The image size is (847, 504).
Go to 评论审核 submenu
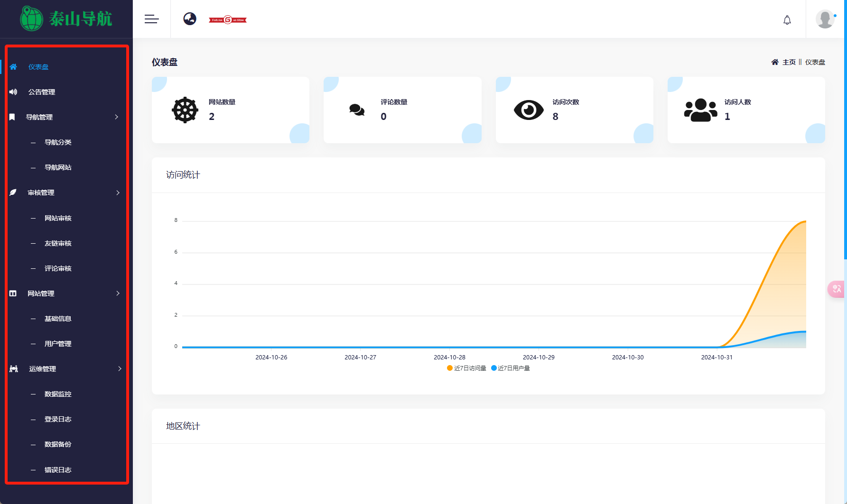(58, 268)
